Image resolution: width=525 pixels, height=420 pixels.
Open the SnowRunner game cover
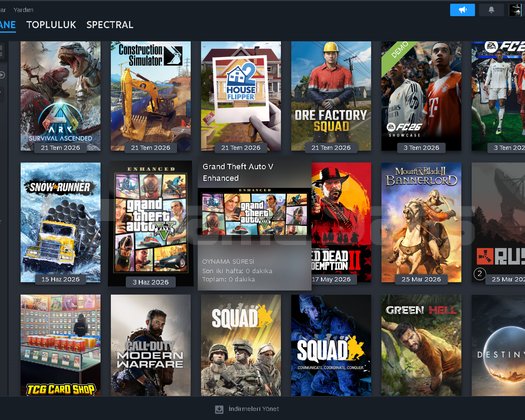click(61, 223)
